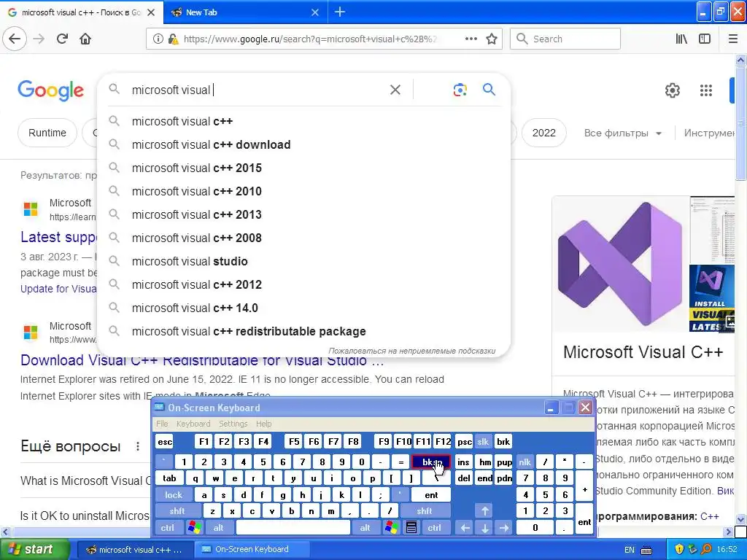Click Visual Studio logo thumbnail in knowledge panel
747x560 pixels.
(620, 264)
